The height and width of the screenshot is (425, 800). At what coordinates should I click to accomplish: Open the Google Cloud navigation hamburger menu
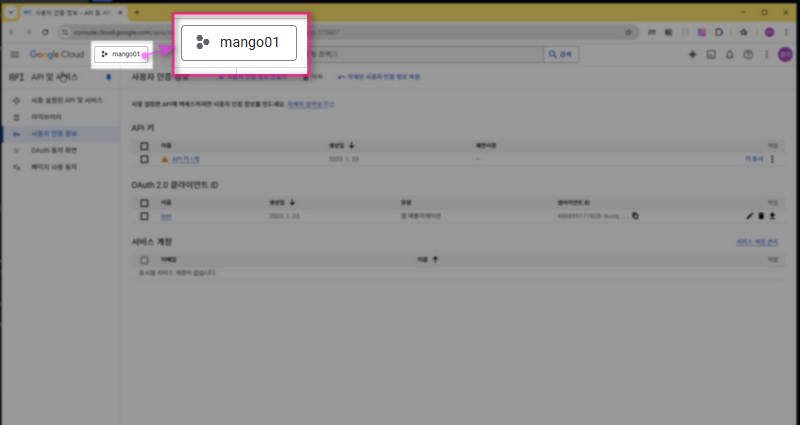[x=15, y=54]
